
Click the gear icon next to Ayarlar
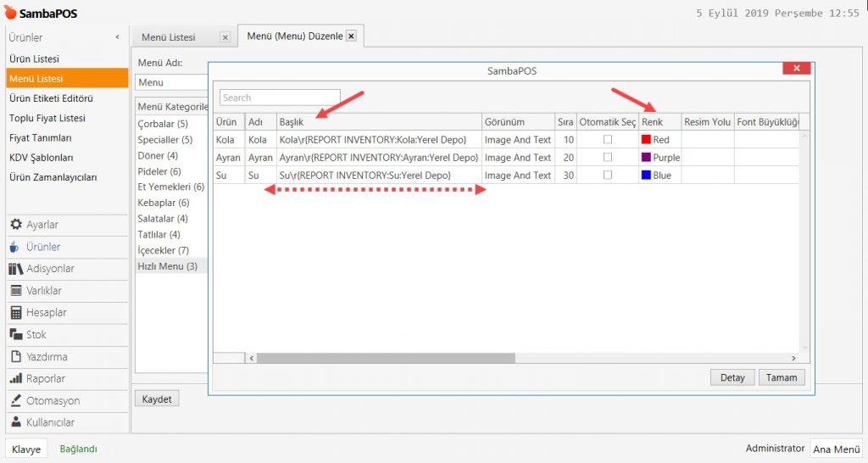click(15, 225)
